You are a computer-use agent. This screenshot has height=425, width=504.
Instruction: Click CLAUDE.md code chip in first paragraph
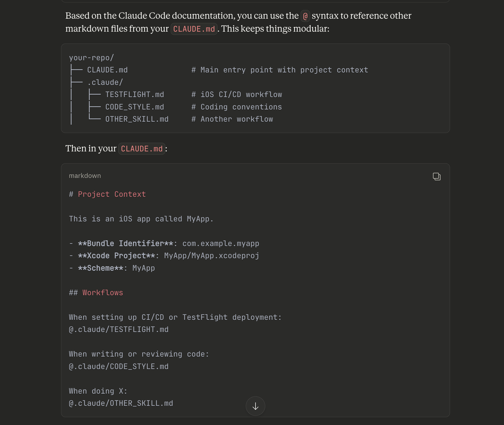coord(194,29)
